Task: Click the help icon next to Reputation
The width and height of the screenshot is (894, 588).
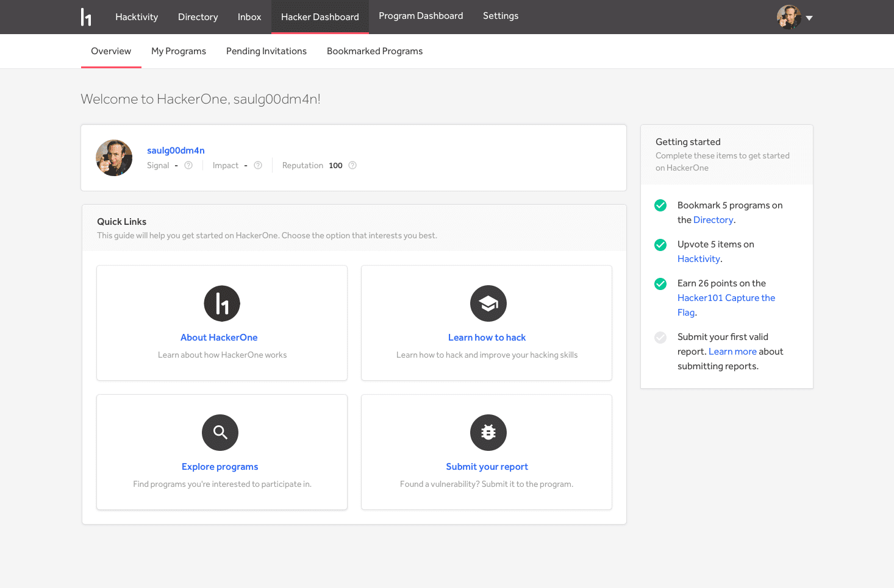Action: click(352, 166)
